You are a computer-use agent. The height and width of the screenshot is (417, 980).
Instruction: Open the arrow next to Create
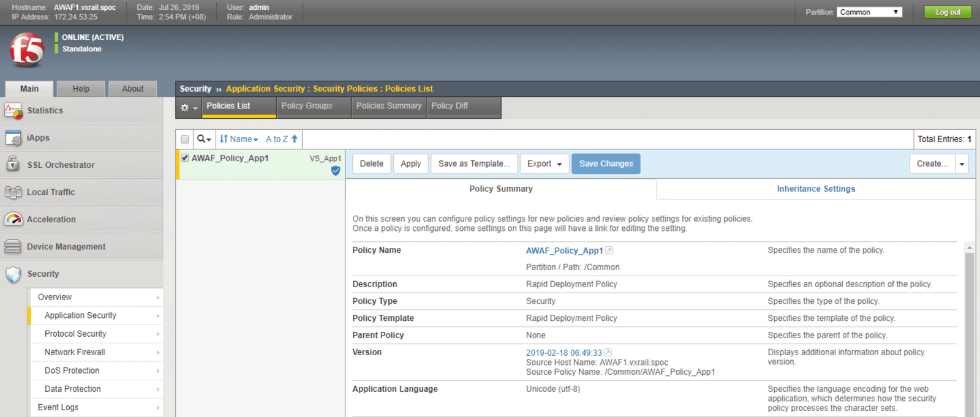click(962, 164)
